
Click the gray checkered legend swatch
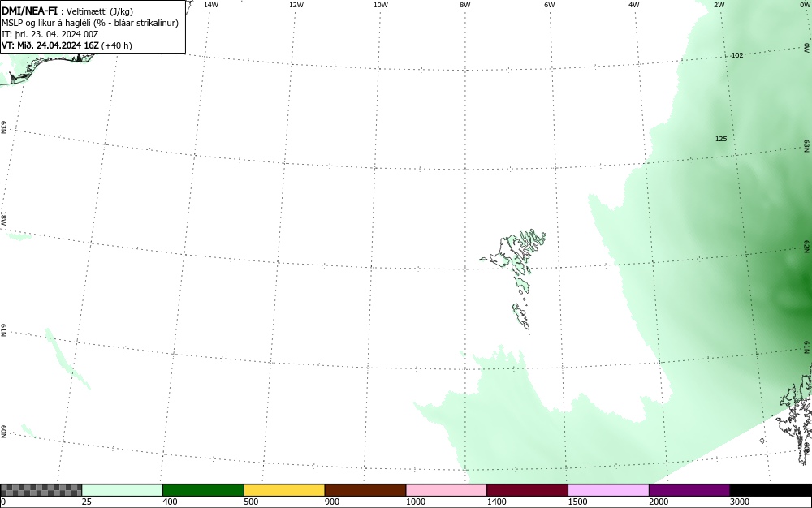[x=41, y=490]
